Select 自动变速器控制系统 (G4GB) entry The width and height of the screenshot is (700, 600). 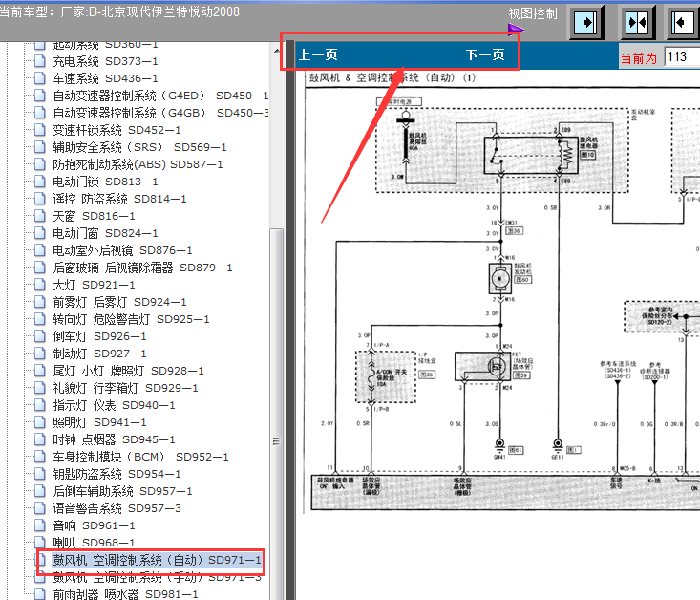coord(160,113)
